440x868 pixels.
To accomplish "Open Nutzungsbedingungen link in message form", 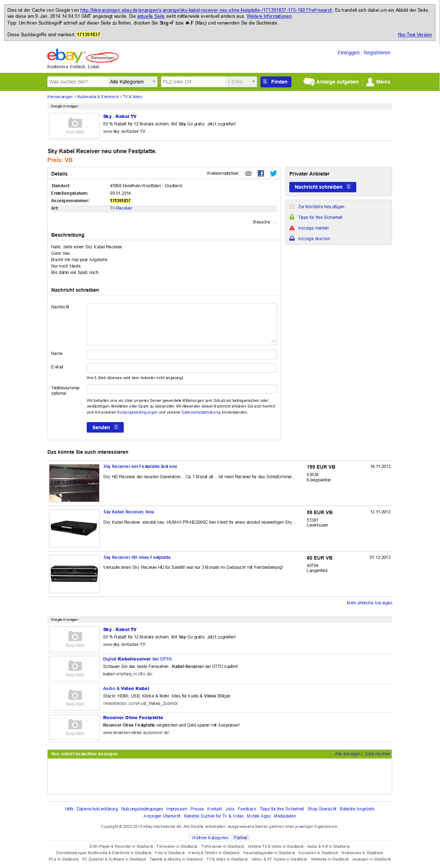I will (x=137, y=412).
